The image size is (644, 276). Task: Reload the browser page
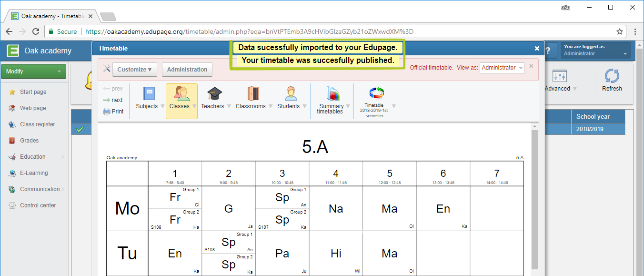click(36, 31)
